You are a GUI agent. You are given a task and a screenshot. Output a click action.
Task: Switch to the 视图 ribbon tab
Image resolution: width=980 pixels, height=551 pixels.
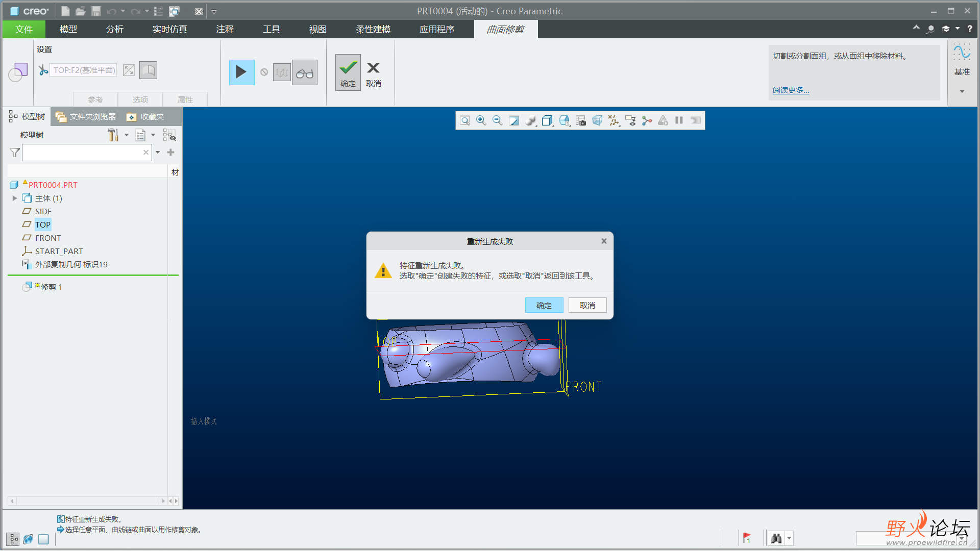(318, 29)
